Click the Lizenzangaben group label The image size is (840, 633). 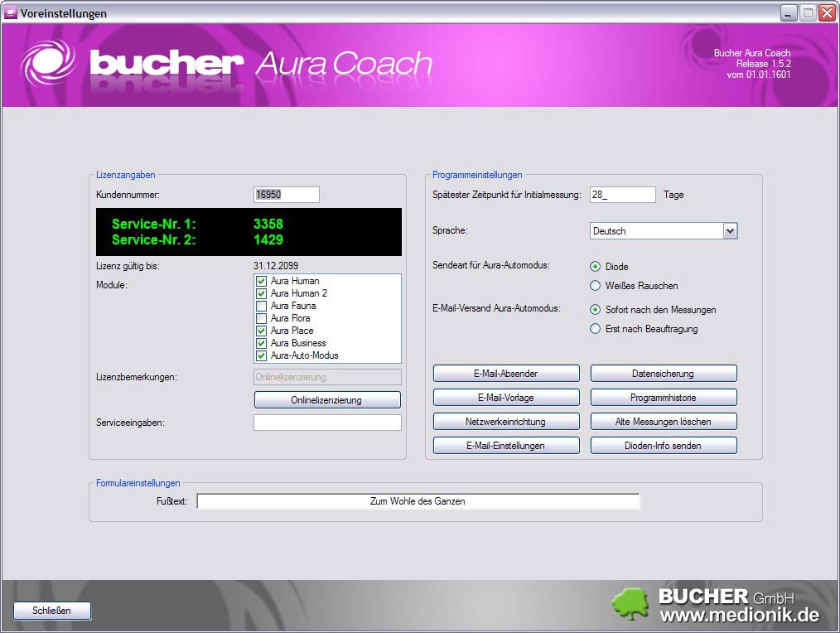pyautogui.click(x=125, y=175)
